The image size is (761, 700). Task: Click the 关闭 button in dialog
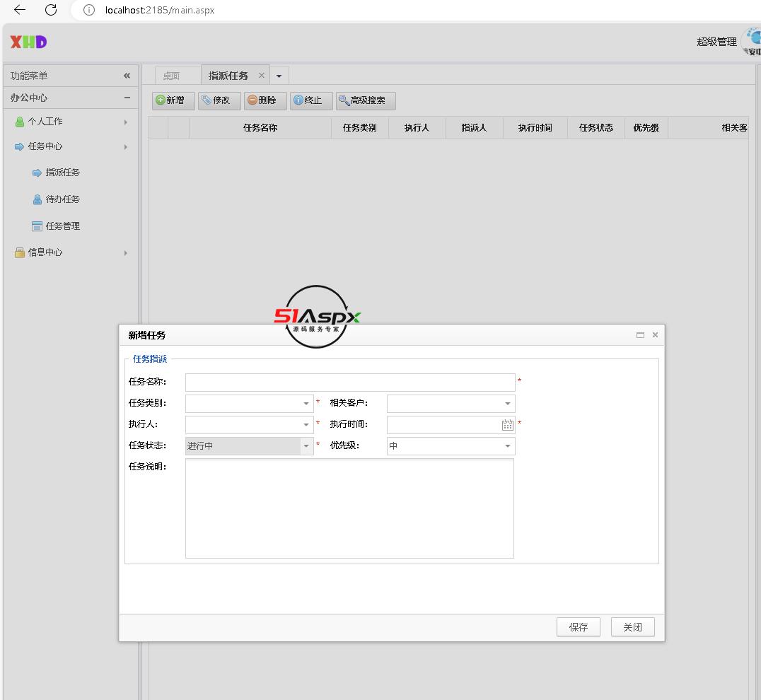point(632,627)
